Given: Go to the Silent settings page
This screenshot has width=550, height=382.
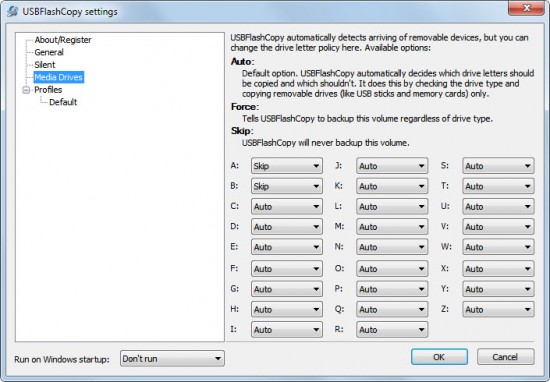Looking at the screenshot, I should coord(45,65).
